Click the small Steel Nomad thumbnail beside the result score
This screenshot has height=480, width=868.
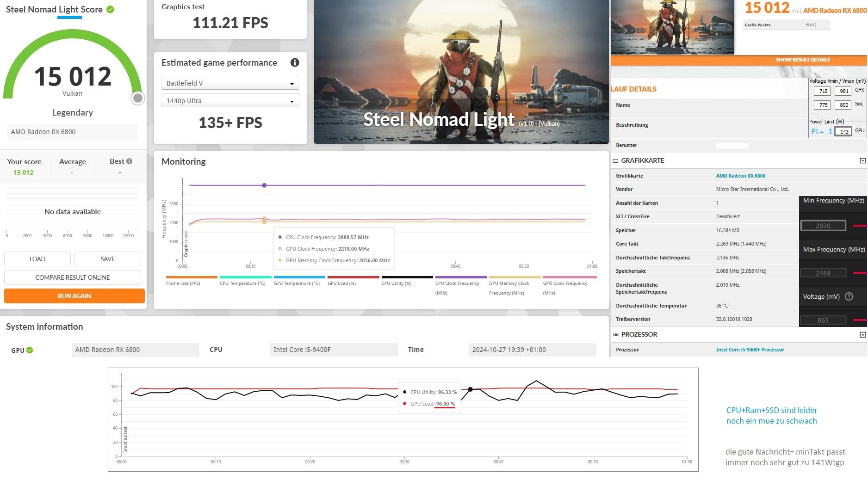point(672,27)
